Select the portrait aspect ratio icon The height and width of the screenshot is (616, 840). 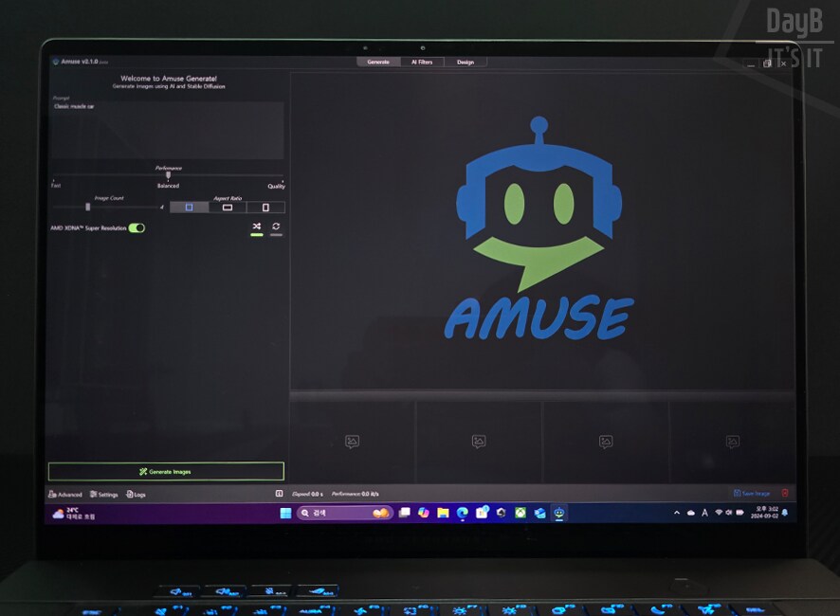tap(265, 206)
